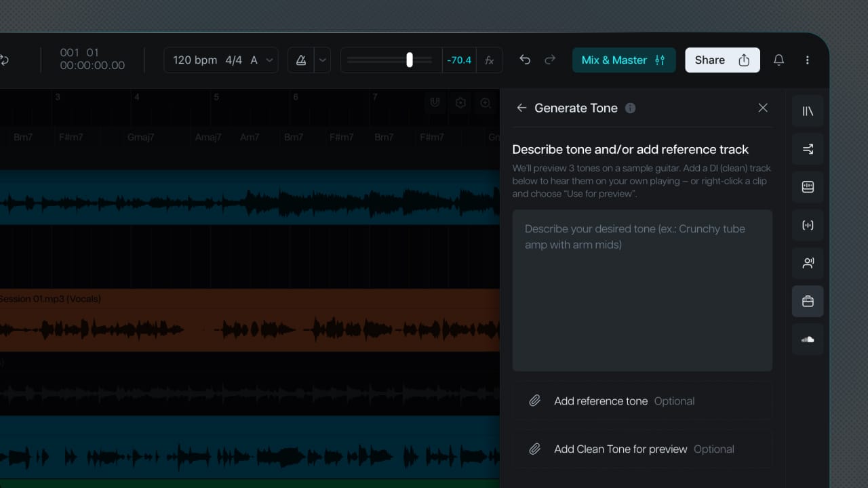Select the Session 01.mp3 (Vocals) clip
This screenshot has height=488, width=868.
[x=250, y=320]
